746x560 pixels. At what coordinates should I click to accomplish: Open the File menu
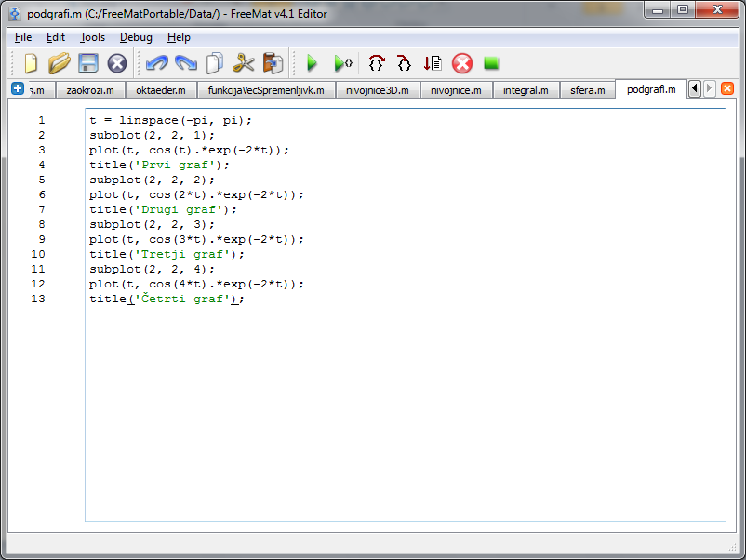coord(23,37)
